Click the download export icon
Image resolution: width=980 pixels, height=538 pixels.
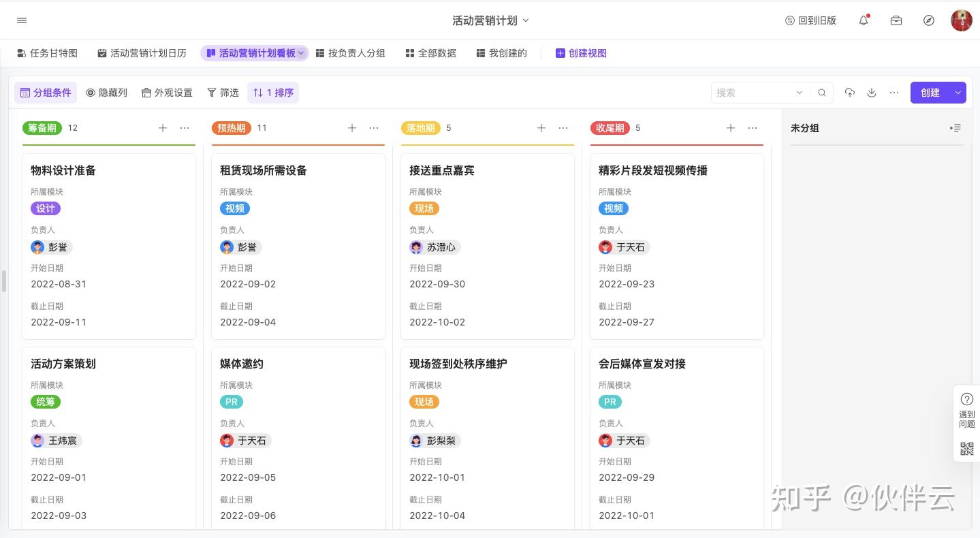point(872,93)
